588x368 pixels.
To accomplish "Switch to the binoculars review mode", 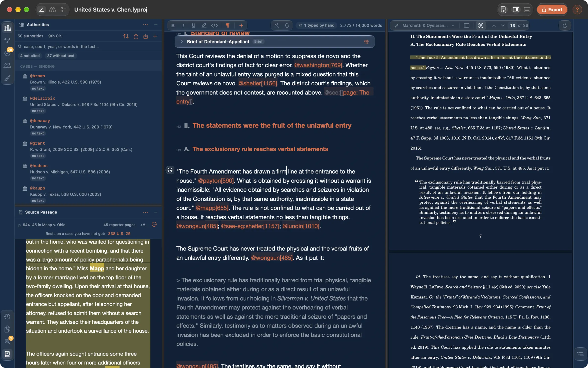I will point(52,10).
